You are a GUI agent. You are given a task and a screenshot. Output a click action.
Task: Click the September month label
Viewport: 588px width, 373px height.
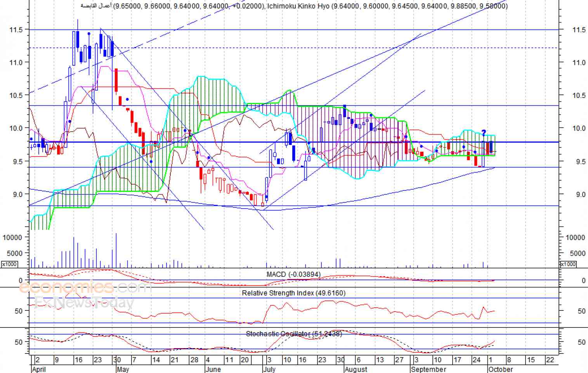coord(428,369)
